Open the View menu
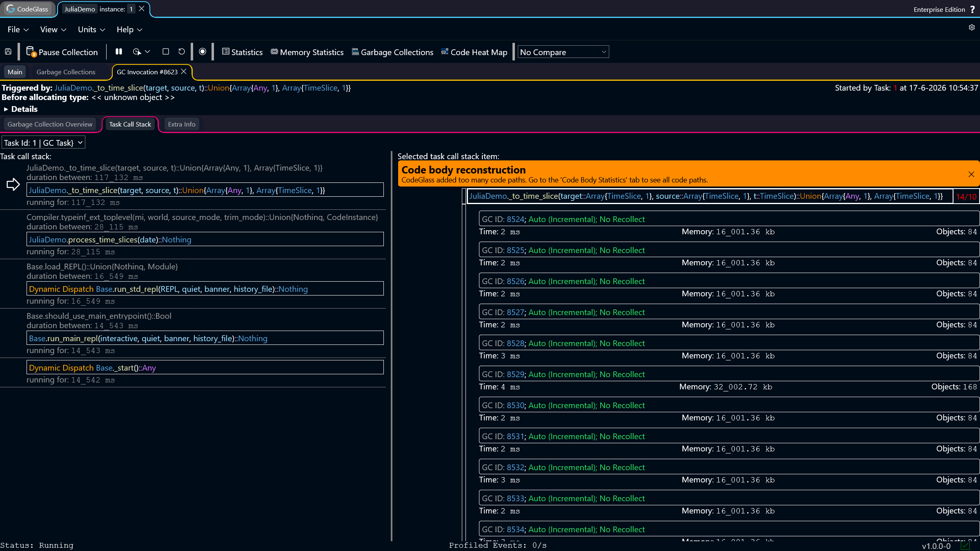This screenshot has width=980, height=551. tap(53, 29)
